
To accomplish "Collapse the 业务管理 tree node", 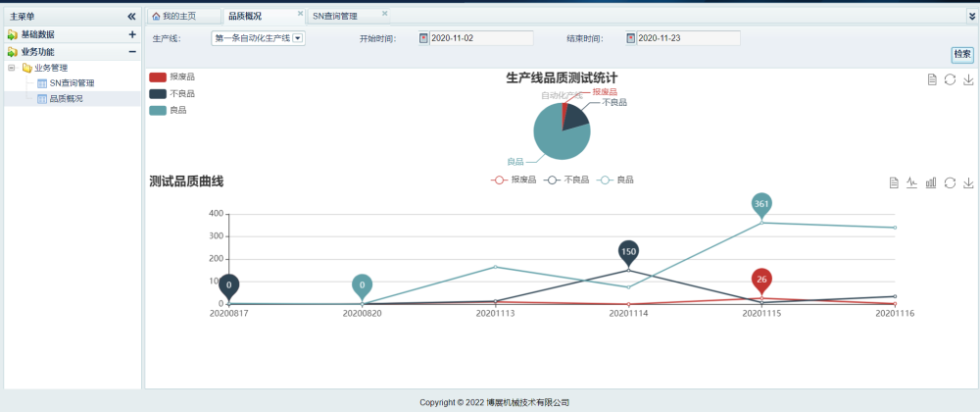I will click(12, 68).
